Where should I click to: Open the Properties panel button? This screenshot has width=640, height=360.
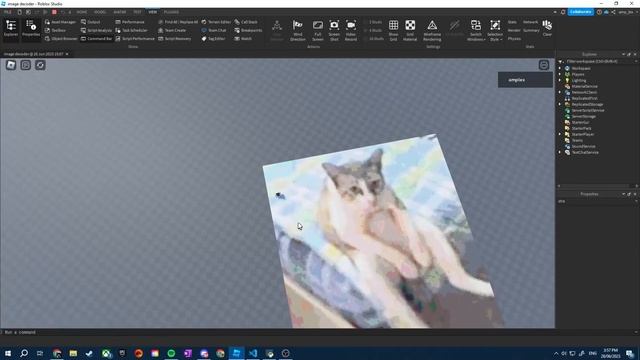(x=31, y=29)
